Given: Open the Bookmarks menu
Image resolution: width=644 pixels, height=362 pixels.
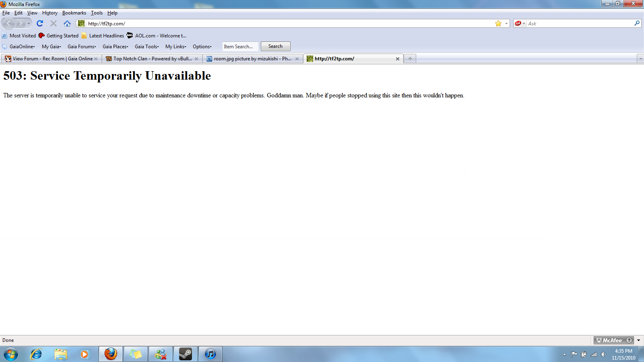Looking at the screenshot, I should 74,13.
